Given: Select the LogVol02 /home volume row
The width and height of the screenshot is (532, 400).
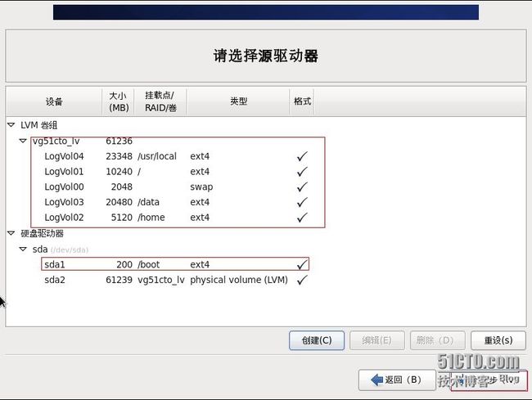Looking at the screenshot, I should coord(64,218).
